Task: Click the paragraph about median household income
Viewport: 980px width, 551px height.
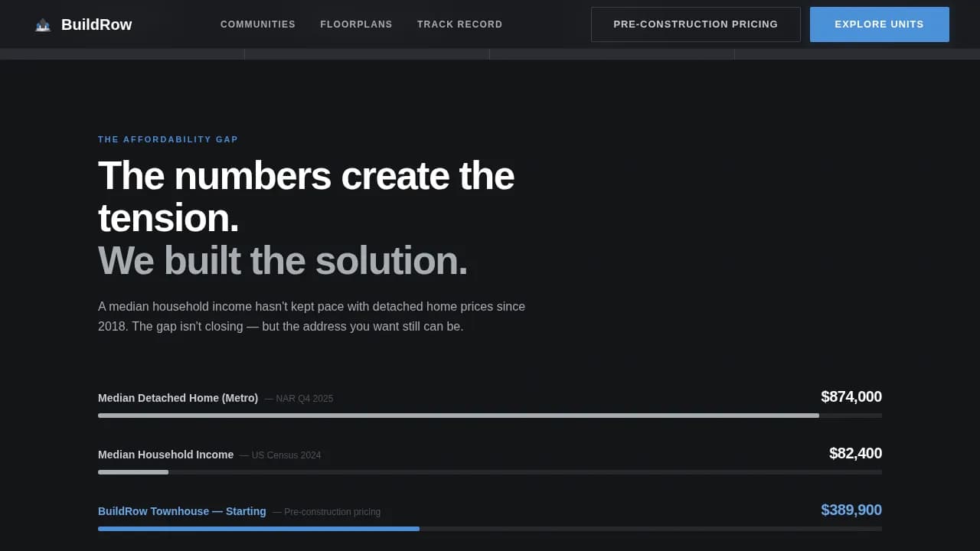Action: 312,317
